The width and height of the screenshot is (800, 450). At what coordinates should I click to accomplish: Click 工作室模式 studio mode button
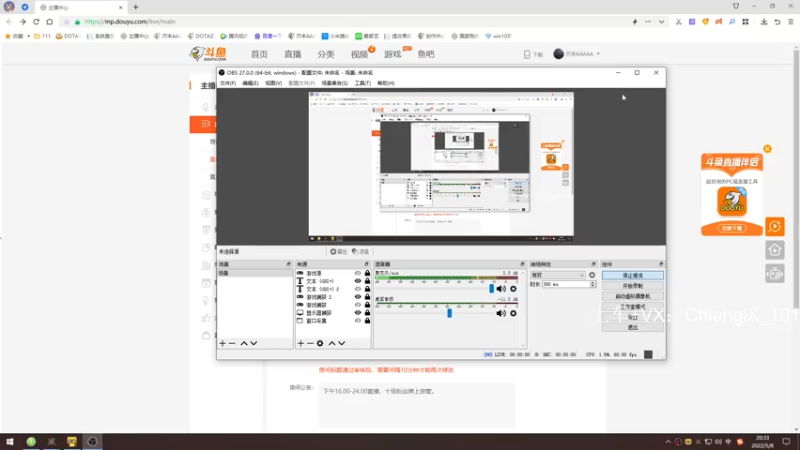pos(633,307)
